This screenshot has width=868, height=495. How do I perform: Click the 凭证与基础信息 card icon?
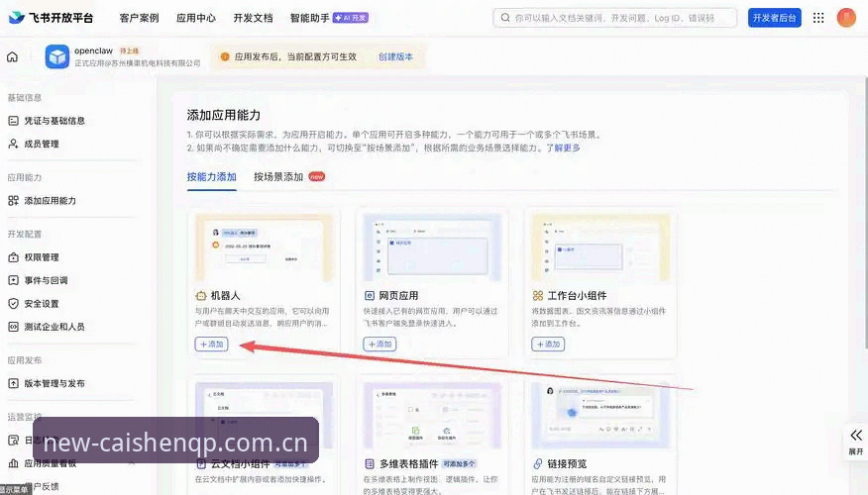13,121
